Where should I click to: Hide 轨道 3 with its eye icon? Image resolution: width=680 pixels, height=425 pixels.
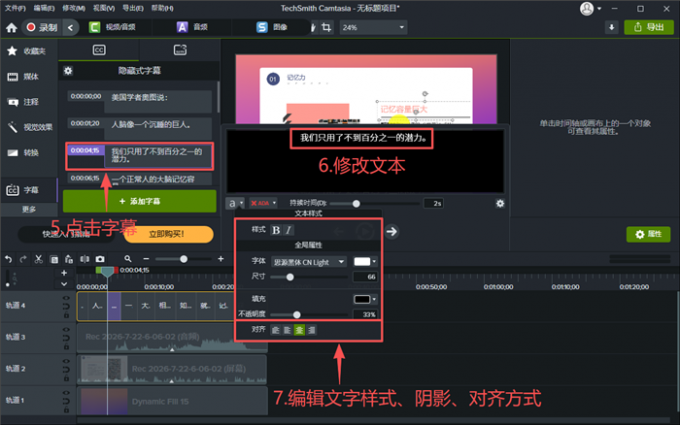[x=66, y=330]
